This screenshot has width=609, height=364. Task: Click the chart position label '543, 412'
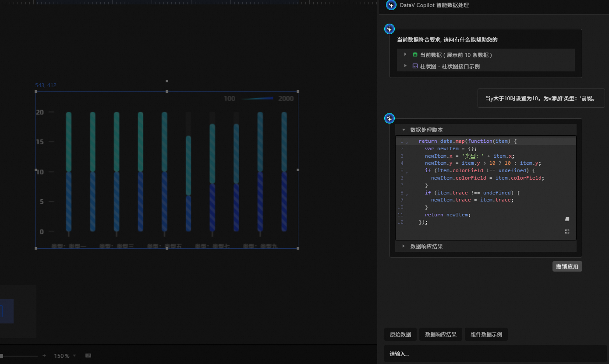tap(46, 85)
